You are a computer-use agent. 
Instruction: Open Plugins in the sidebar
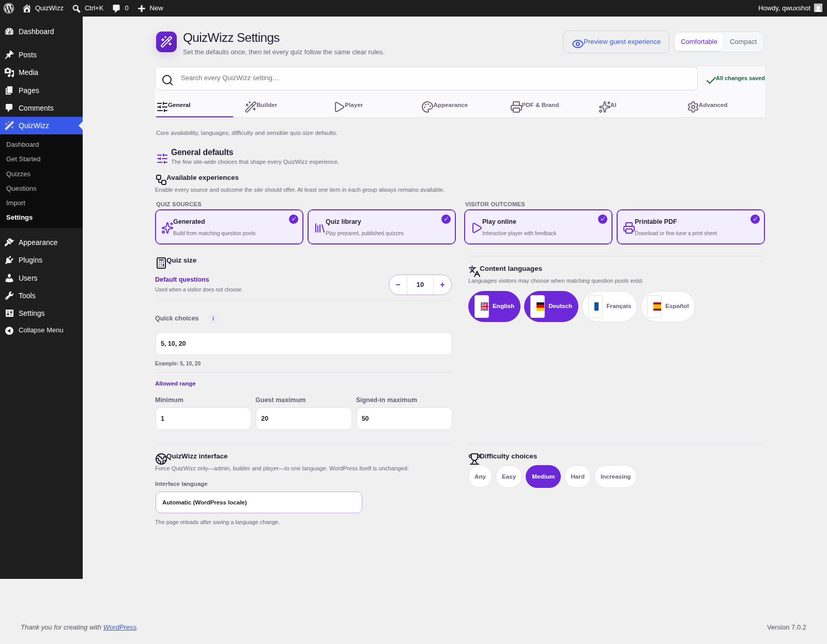click(41, 260)
